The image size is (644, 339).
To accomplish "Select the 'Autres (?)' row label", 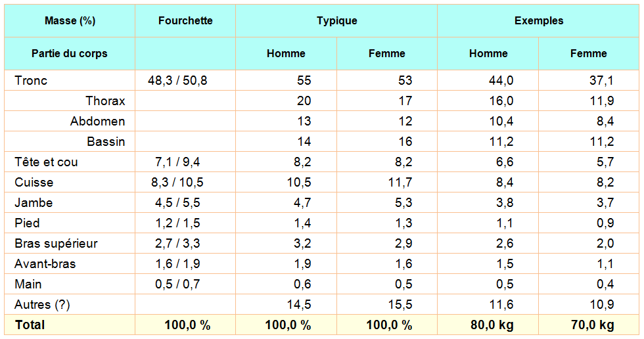I will (43, 305).
